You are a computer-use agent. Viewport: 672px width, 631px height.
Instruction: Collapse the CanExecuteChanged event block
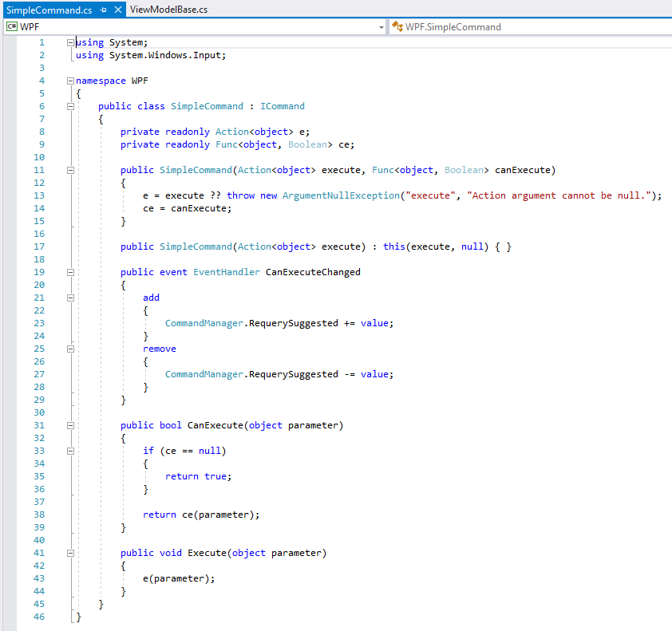tap(71, 272)
